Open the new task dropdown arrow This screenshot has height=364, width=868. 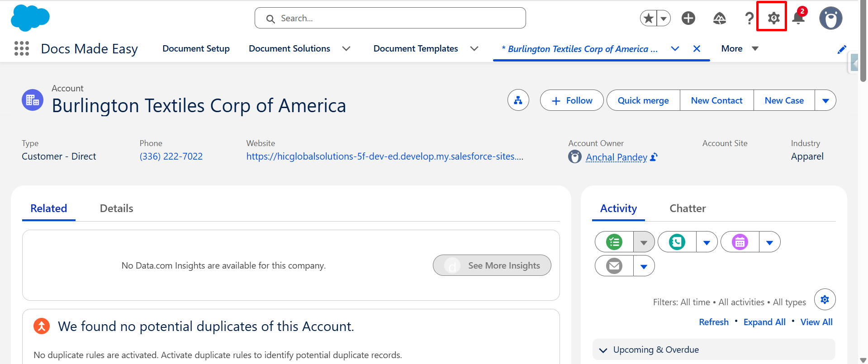tap(644, 242)
